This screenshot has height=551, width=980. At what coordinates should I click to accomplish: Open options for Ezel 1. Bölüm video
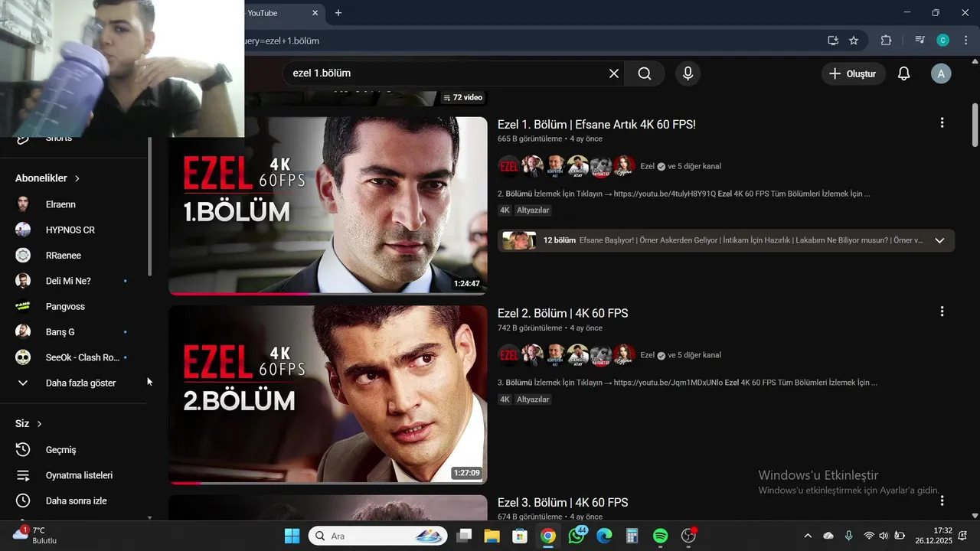click(942, 122)
